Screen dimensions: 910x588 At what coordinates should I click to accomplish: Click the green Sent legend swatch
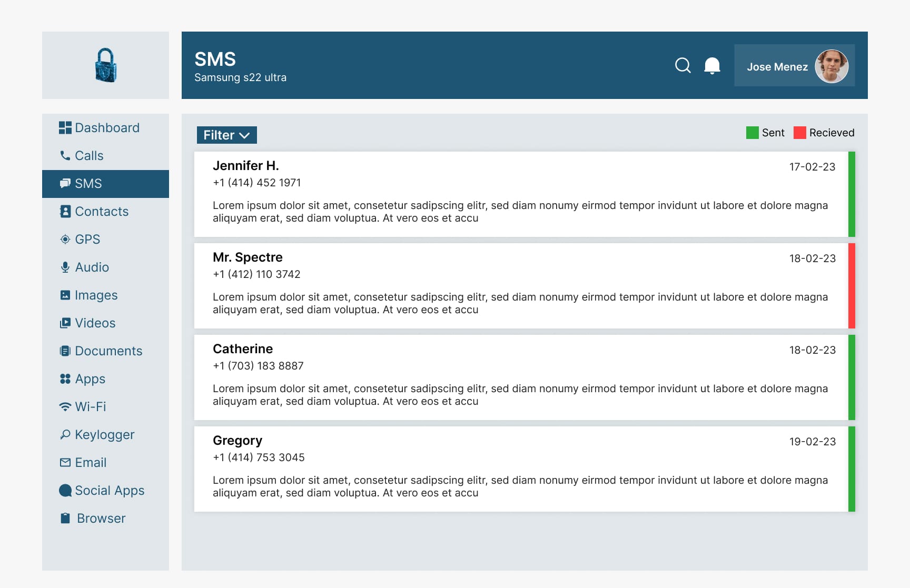[x=752, y=133]
